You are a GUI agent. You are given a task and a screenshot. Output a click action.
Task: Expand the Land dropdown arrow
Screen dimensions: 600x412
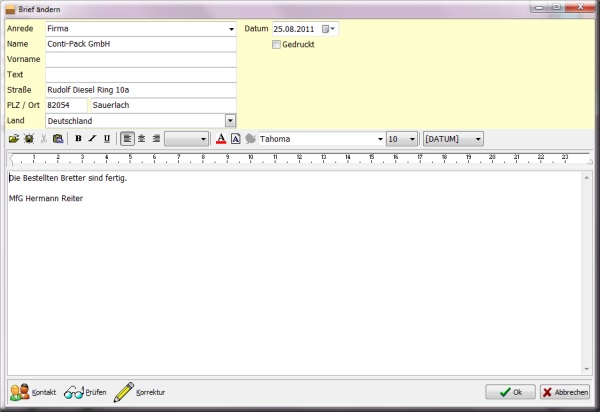tap(230, 121)
